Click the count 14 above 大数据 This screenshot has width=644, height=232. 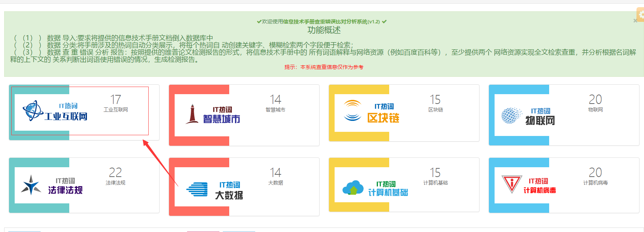click(276, 172)
